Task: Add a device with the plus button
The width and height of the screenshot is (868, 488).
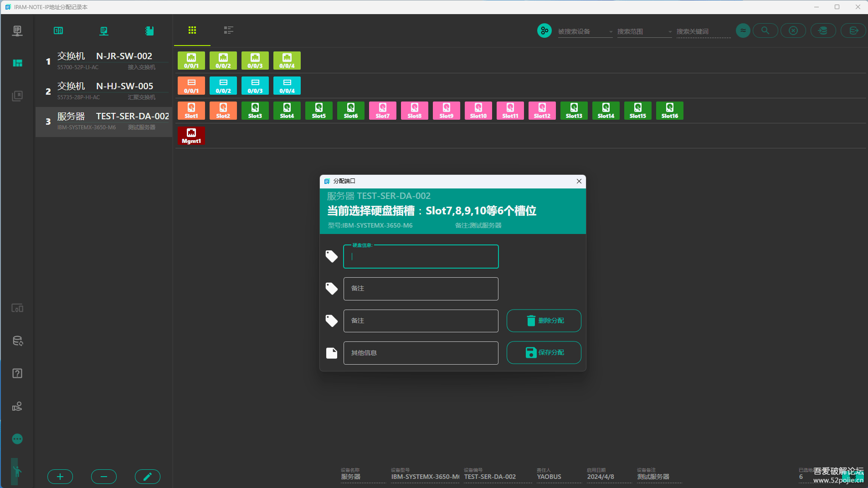Action: (x=60, y=477)
